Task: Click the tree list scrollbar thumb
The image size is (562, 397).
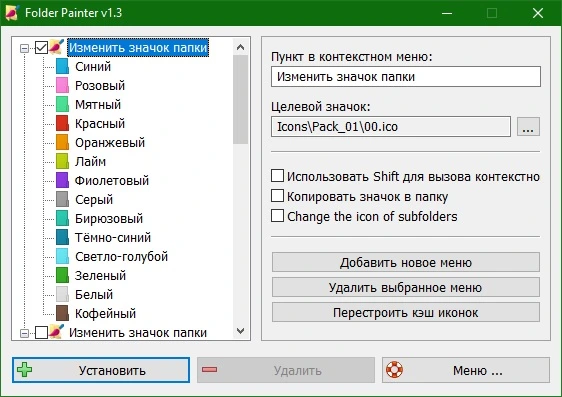Action: tap(240, 100)
